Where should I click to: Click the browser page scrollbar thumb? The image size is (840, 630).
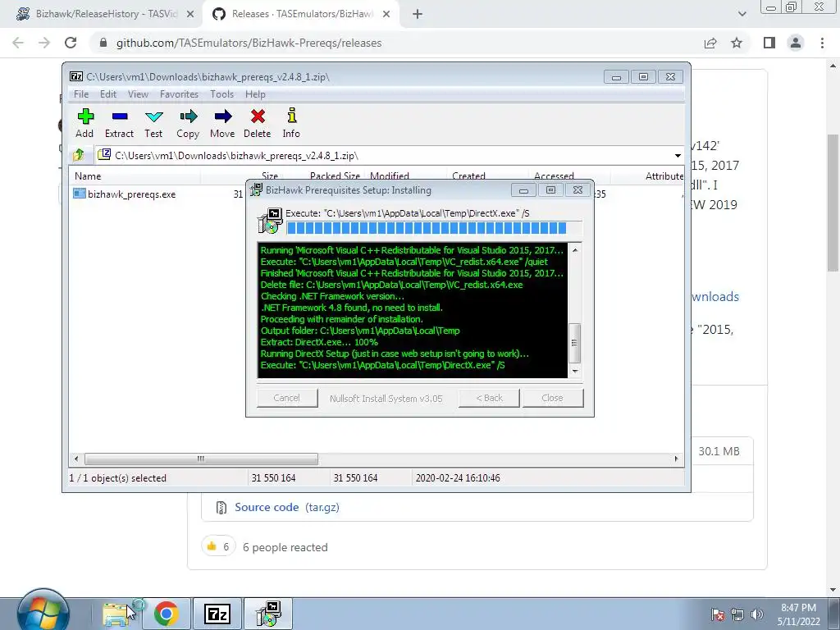pyautogui.click(x=833, y=203)
